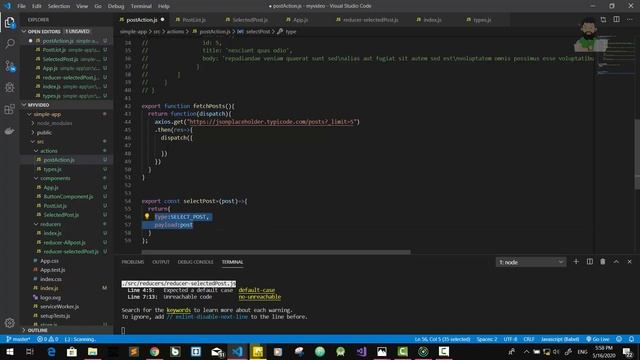Open the terminal selector dropdown '1: node'

click(x=531, y=262)
